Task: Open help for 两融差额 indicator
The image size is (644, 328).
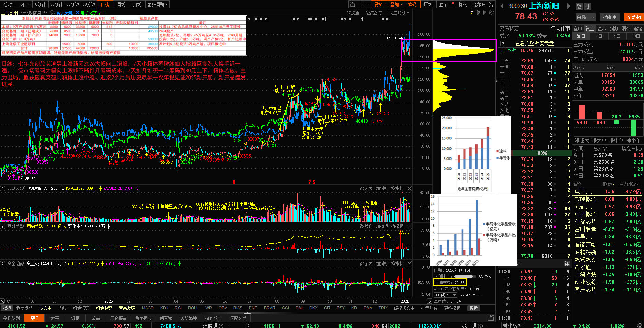Action: [3, 226]
